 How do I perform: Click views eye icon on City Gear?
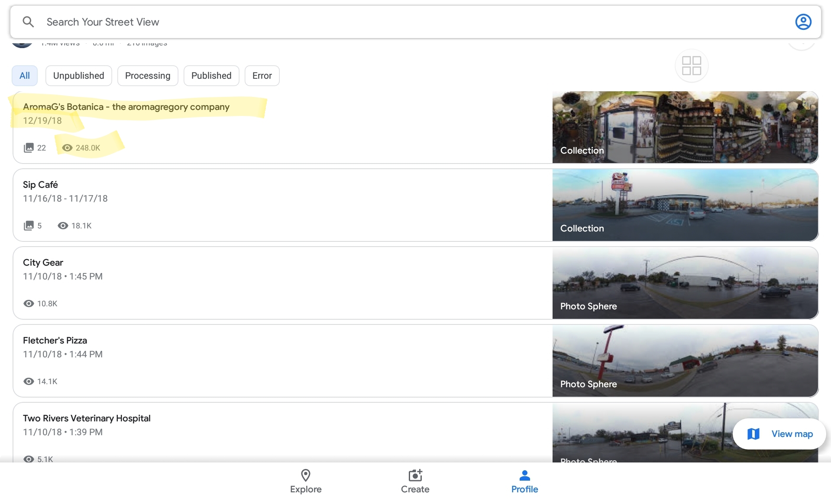click(x=29, y=303)
